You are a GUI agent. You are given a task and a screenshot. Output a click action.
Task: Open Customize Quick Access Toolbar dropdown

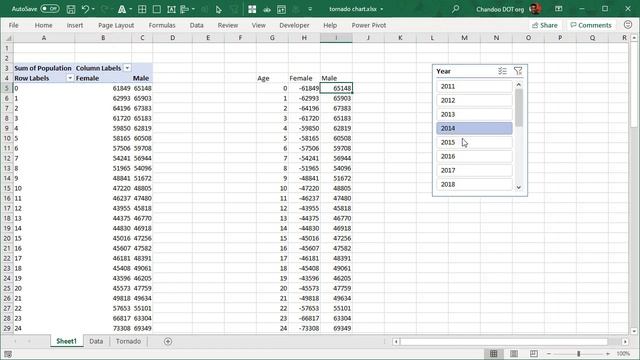[310, 9]
